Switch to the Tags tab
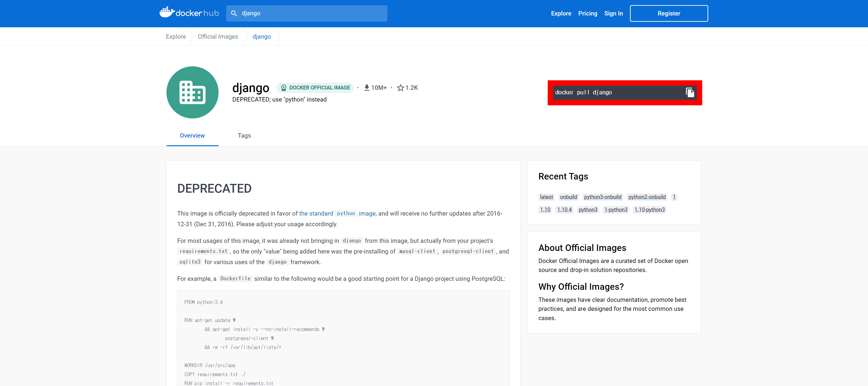868x386 pixels. [x=244, y=136]
